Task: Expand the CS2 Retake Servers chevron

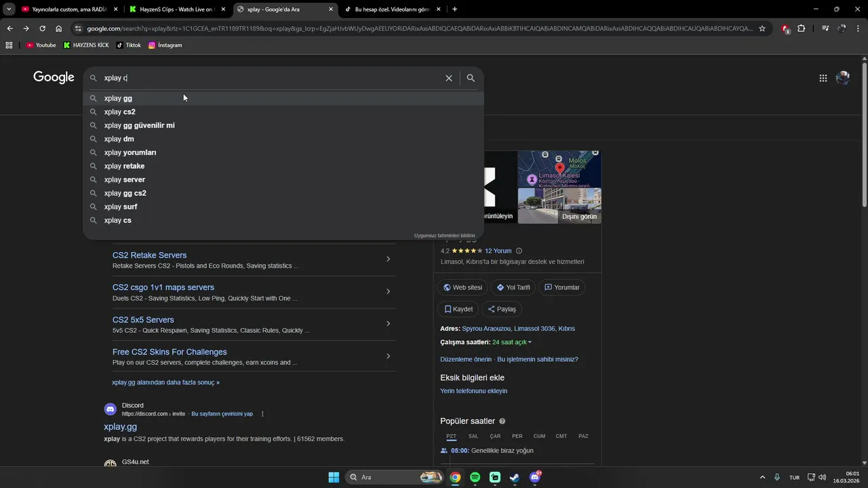Action: pyautogui.click(x=388, y=259)
